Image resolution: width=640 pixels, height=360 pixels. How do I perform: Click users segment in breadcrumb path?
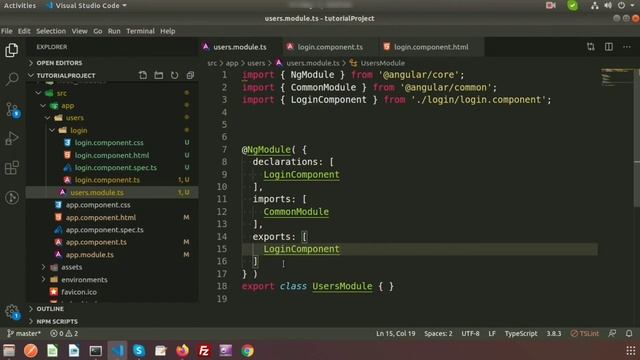point(256,63)
